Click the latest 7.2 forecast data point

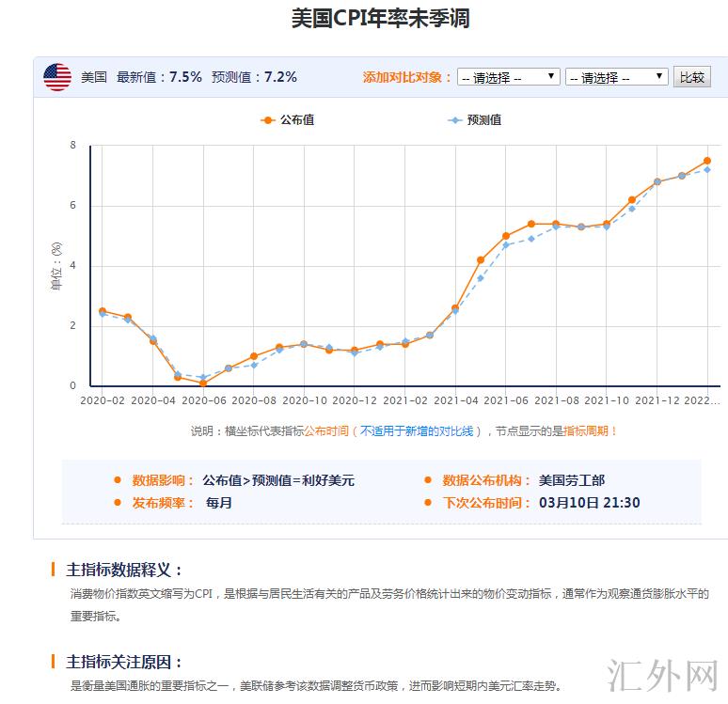coord(707,170)
